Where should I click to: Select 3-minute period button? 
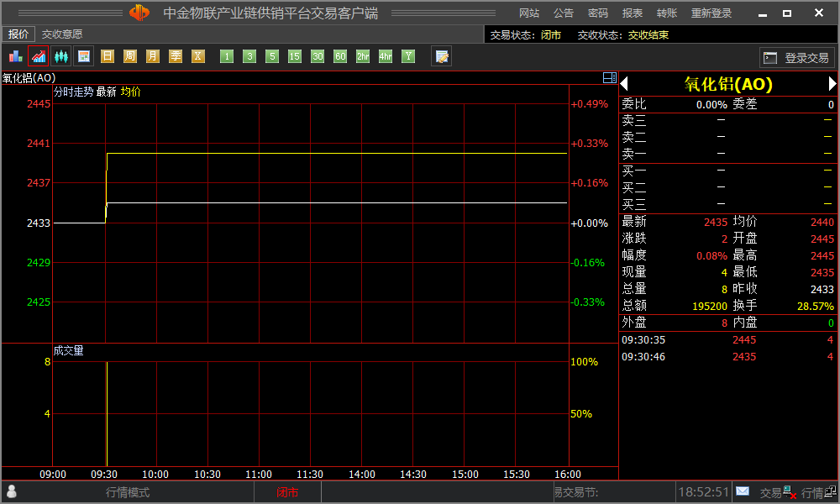pos(249,56)
